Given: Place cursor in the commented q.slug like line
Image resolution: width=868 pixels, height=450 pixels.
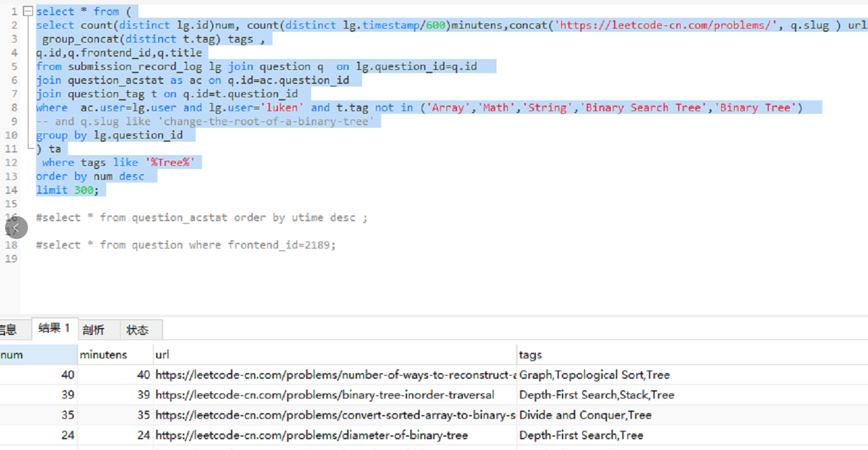Looking at the screenshot, I should (x=206, y=121).
